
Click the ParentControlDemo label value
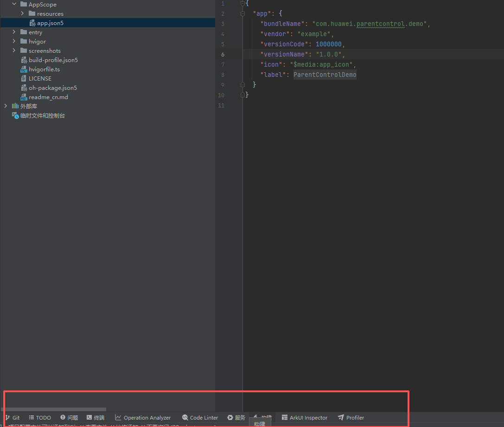coord(325,75)
